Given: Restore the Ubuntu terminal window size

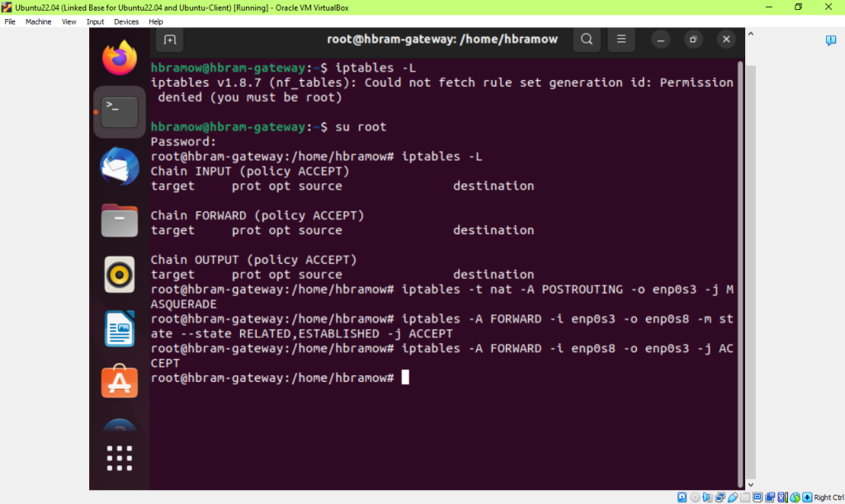Looking at the screenshot, I should (x=693, y=40).
